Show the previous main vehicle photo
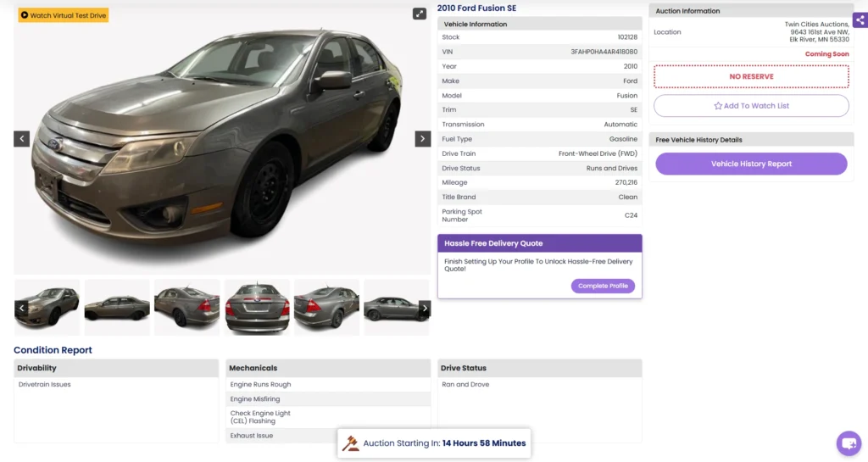Screen dimensions: 868x462 click(x=21, y=139)
